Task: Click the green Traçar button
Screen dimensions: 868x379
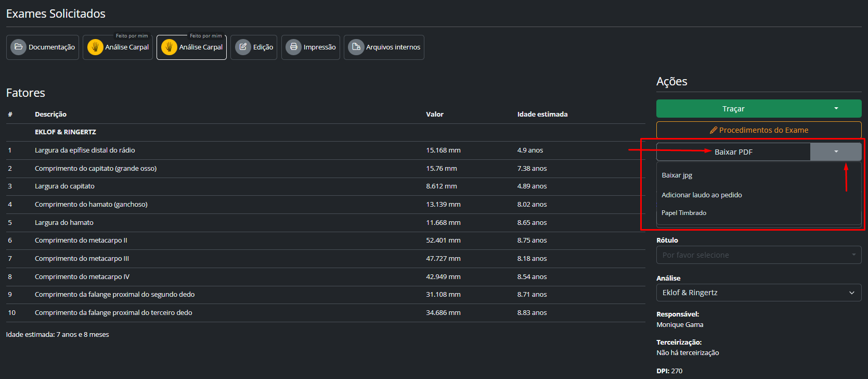Action: click(x=733, y=109)
